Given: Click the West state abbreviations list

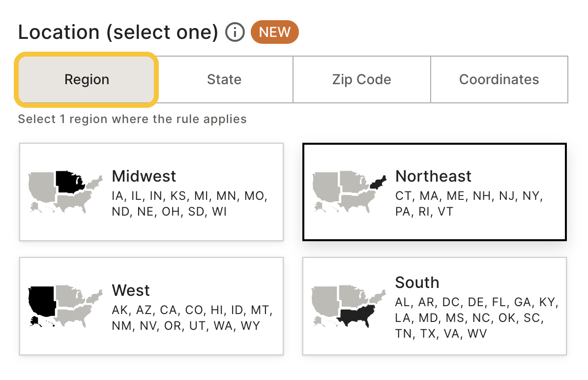Looking at the screenshot, I should pyautogui.click(x=192, y=317).
